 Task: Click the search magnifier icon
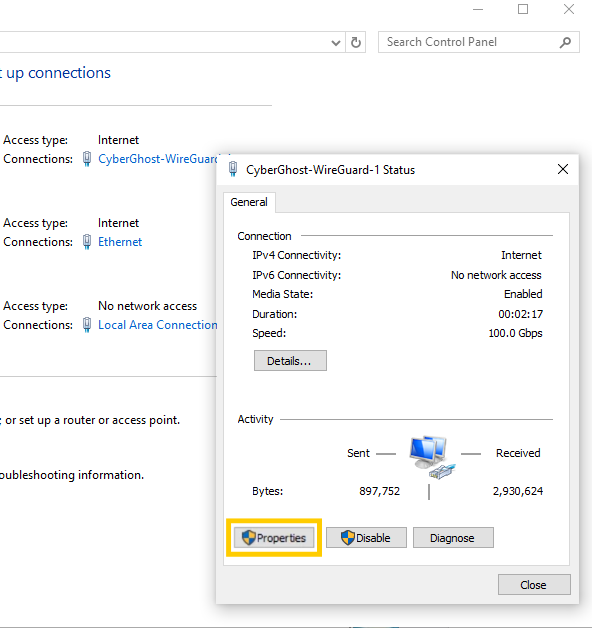click(565, 42)
